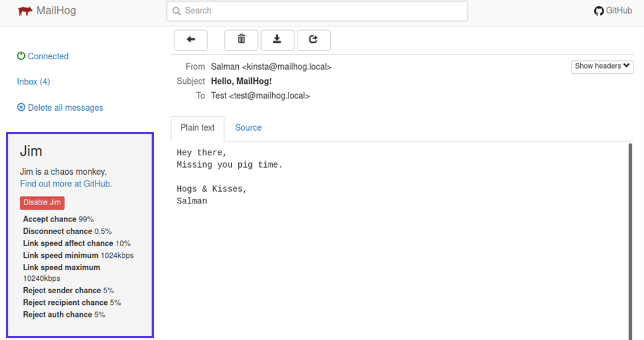The image size is (644, 340).
Task: Expand the Show headers dropdown
Action: pos(602,66)
